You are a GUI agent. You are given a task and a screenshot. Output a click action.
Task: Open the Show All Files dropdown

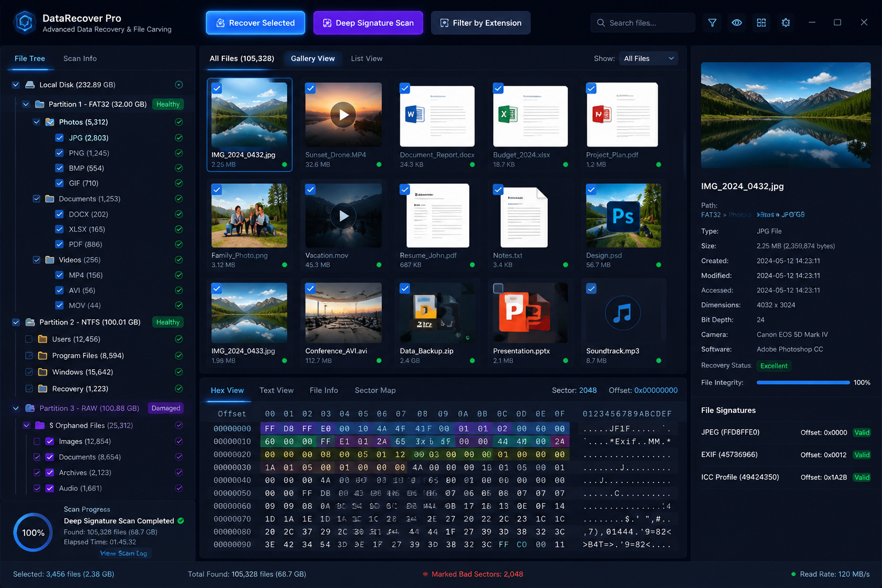(648, 59)
